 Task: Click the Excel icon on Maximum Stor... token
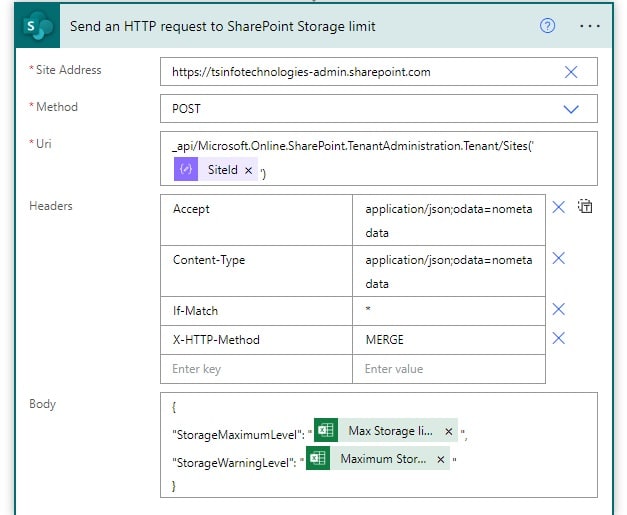tap(318, 458)
